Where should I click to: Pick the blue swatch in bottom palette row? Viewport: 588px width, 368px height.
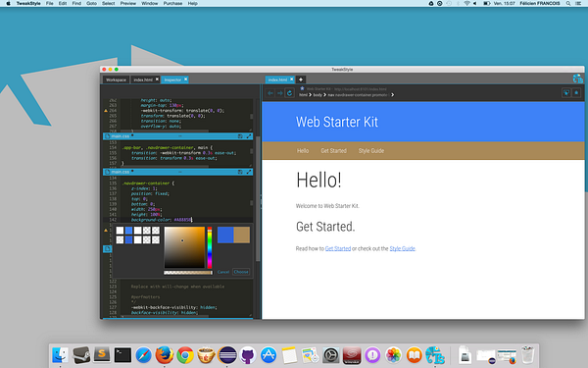[128, 239]
